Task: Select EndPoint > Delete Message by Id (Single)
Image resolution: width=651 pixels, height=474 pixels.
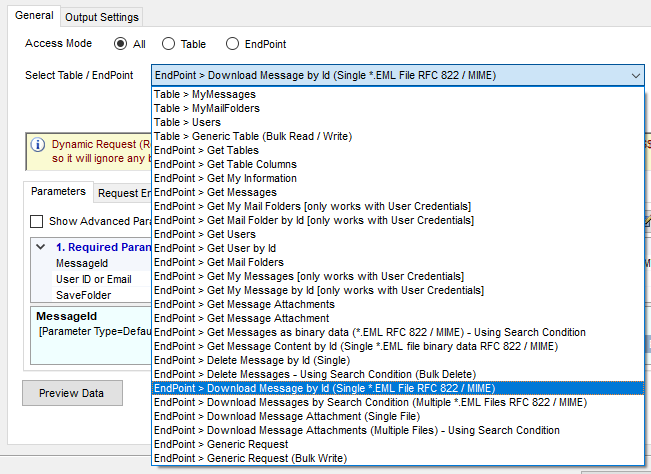Action: tap(253, 360)
